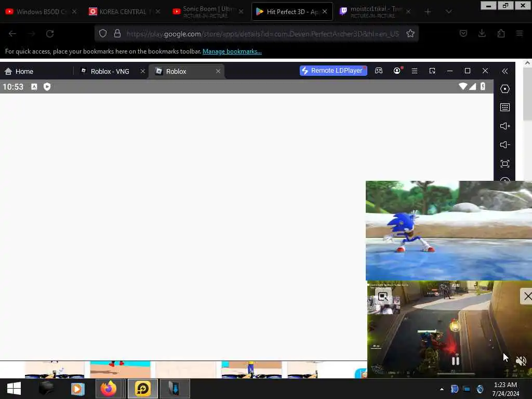Open the Firefox application menu

pyautogui.click(x=520, y=33)
